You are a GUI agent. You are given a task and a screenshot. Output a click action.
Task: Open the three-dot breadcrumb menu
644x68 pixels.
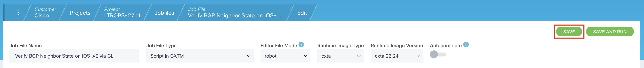(x=18, y=12)
